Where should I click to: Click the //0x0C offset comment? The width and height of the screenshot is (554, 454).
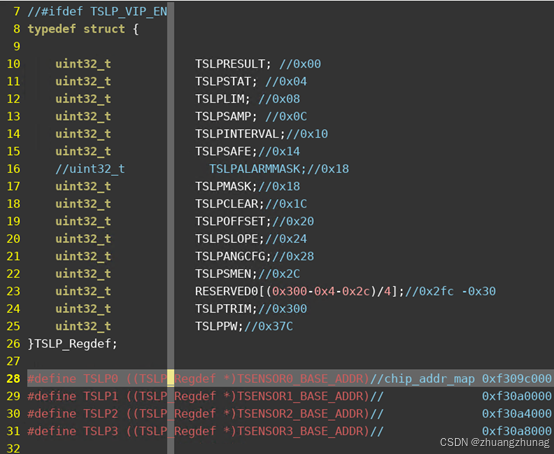pos(286,116)
